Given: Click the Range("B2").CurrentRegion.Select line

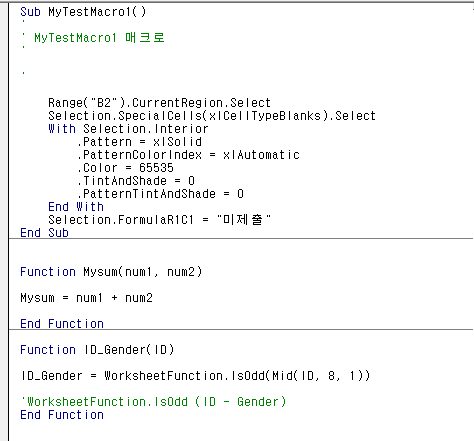Looking at the screenshot, I should [x=159, y=103].
